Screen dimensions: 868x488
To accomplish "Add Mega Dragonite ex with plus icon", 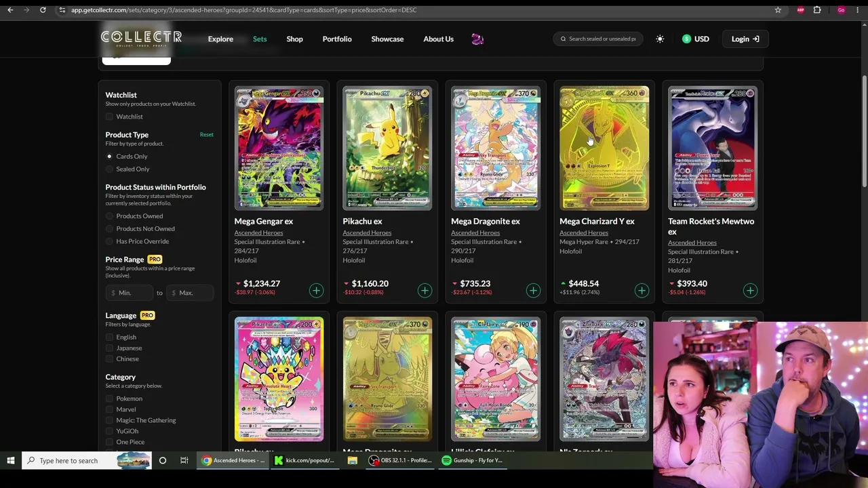I will 533,291.
